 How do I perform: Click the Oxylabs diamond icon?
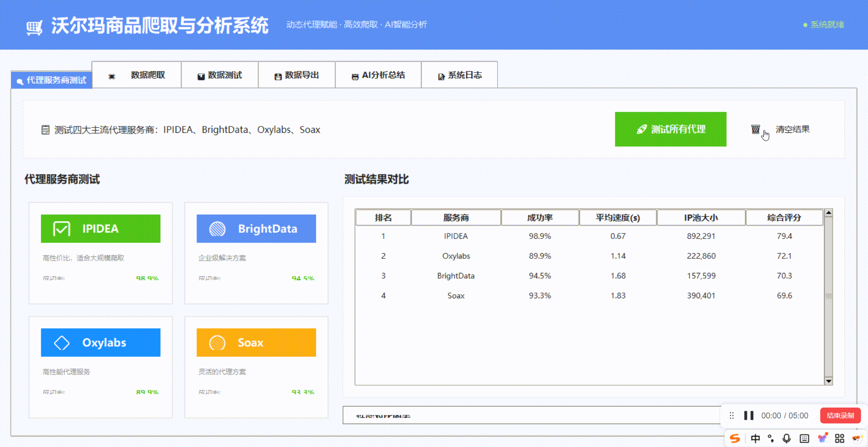pos(62,343)
